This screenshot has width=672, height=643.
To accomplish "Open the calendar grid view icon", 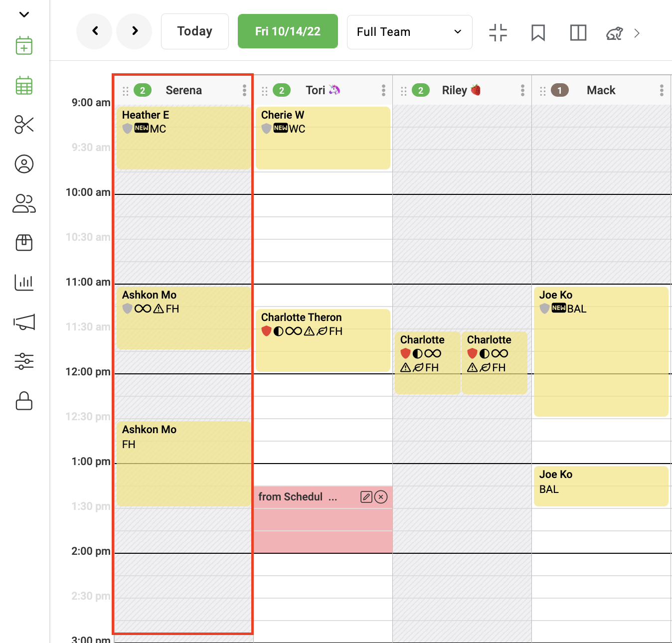I will click(24, 85).
